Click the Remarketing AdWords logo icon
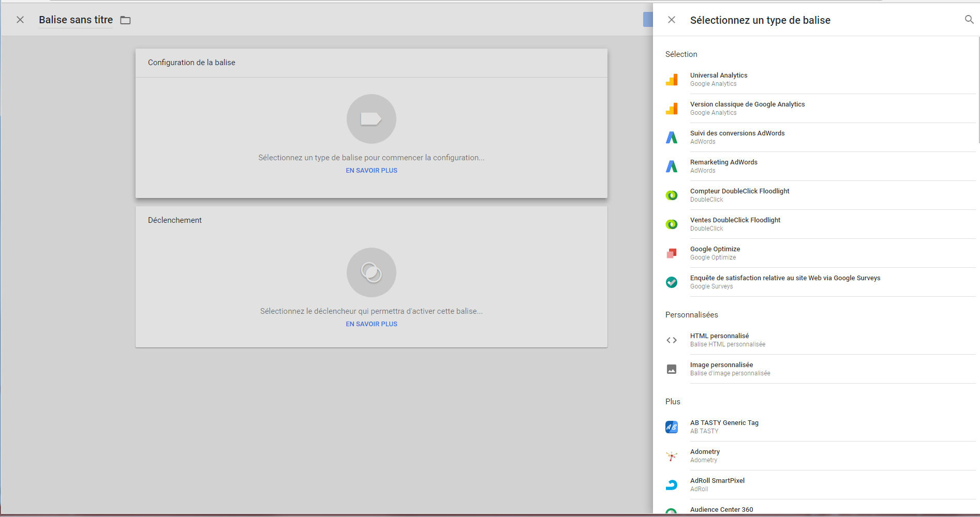The width and height of the screenshot is (980, 517). (672, 166)
